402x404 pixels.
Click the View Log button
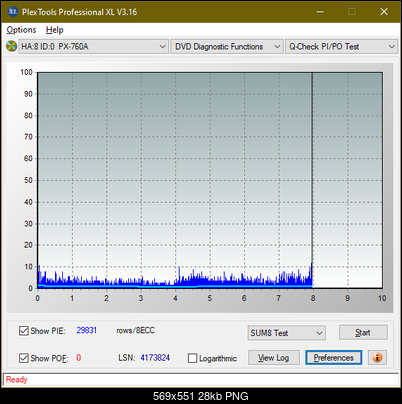tap(274, 358)
